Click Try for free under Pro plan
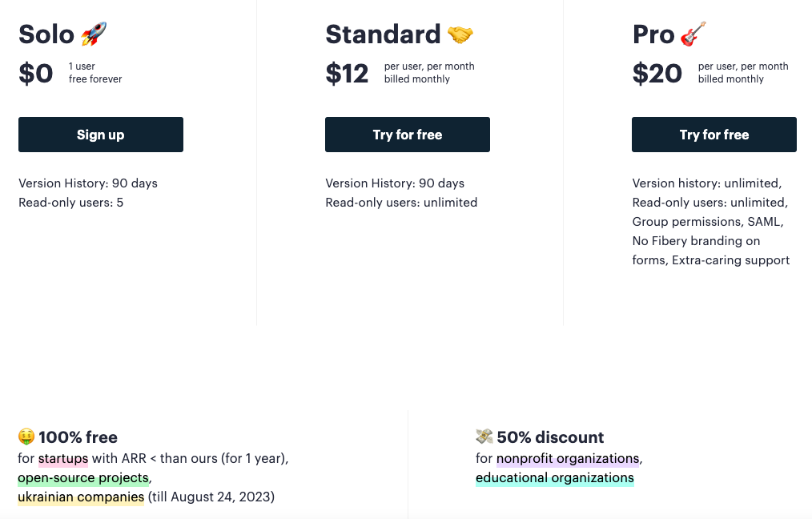This screenshot has width=812, height=519. pyautogui.click(x=714, y=135)
